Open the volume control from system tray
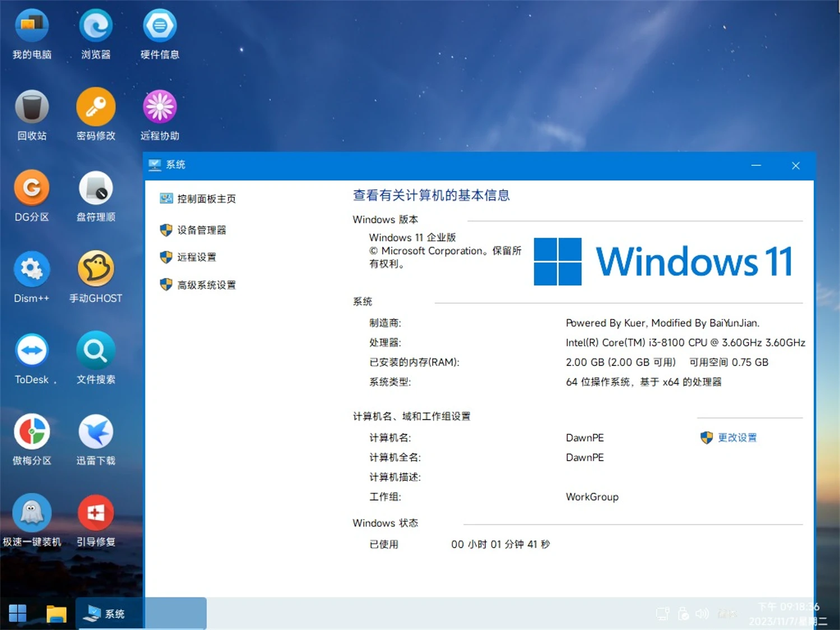Viewport: 840px width, 630px height. coord(702,613)
